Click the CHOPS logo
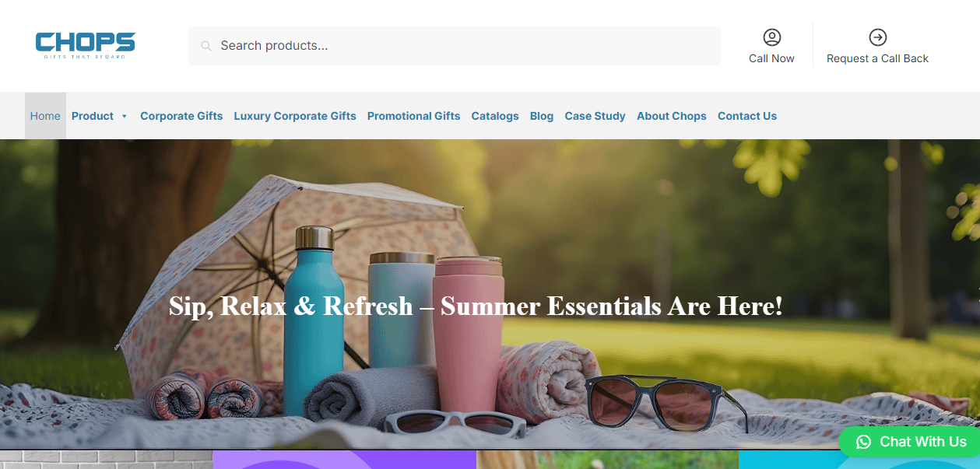The height and width of the screenshot is (469, 980). pyautogui.click(x=86, y=46)
